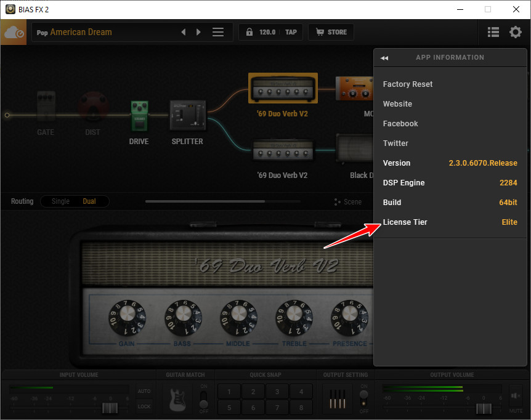
Task: Toggle the tempo lock icon
Action: [249, 32]
